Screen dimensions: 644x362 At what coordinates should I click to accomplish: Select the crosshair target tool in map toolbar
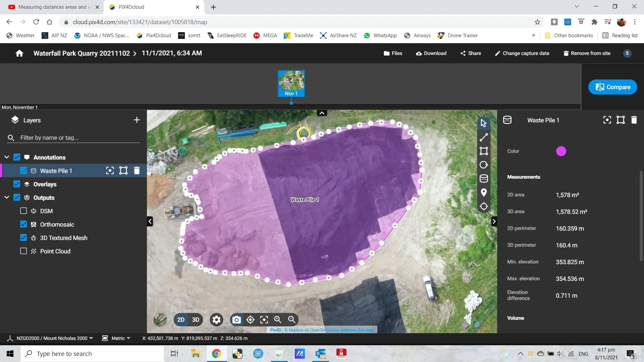(x=483, y=206)
